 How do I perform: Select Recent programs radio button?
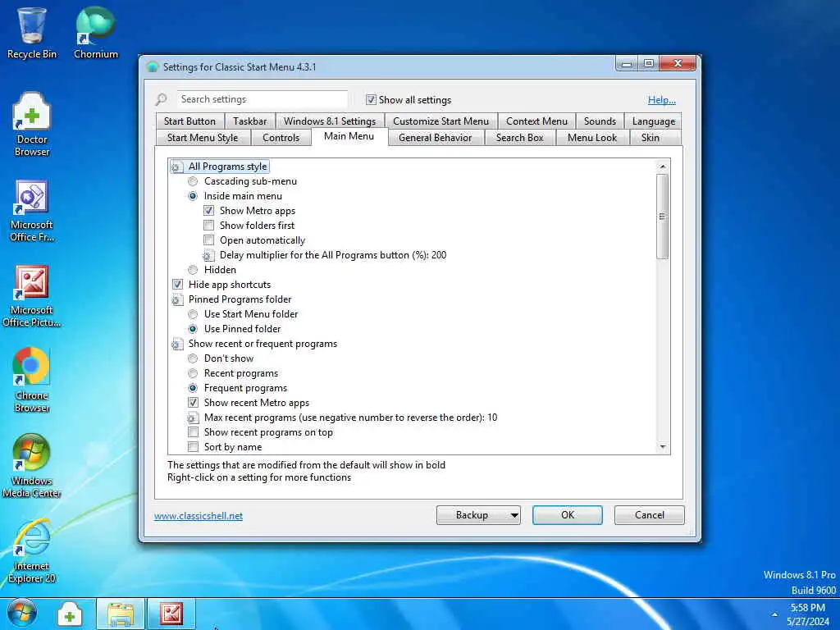(x=193, y=373)
